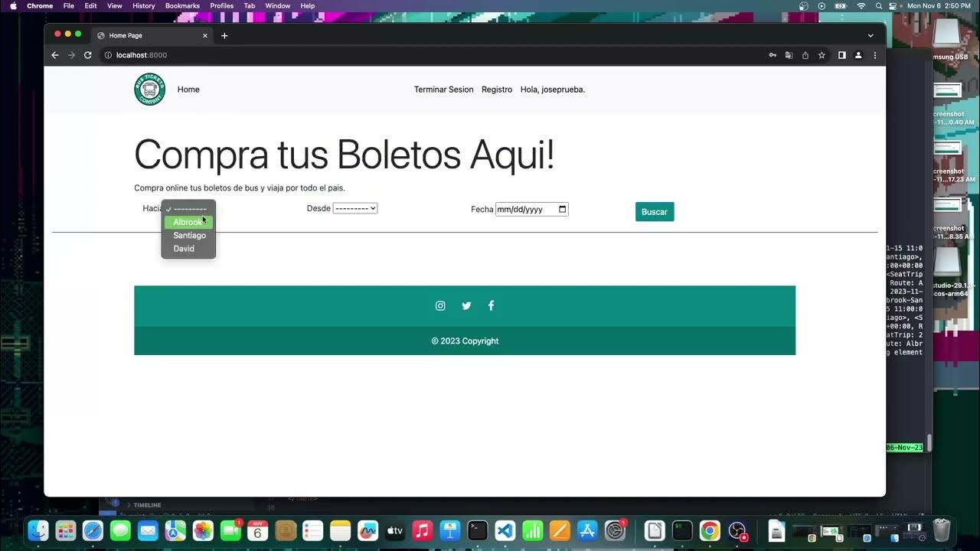980x551 pixels.
Task: Open a new tab with plus button
Action: pyautogui.click(x=224, y=35)
